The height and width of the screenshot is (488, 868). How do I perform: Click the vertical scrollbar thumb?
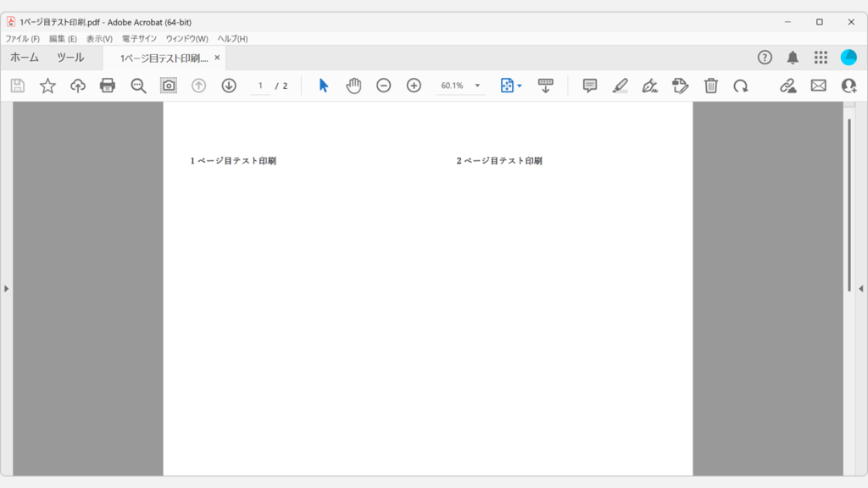coord(849,205)
